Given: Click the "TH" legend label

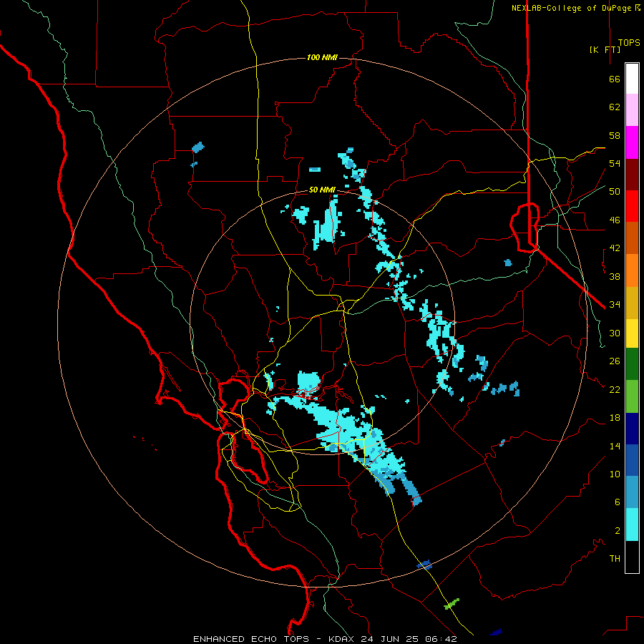Looking at the screenshot, I should coord(615,559).
